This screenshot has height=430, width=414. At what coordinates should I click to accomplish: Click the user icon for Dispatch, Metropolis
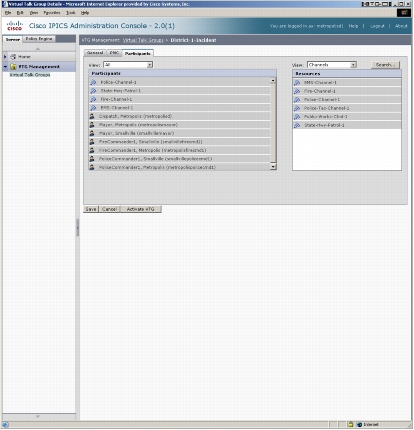92,116
